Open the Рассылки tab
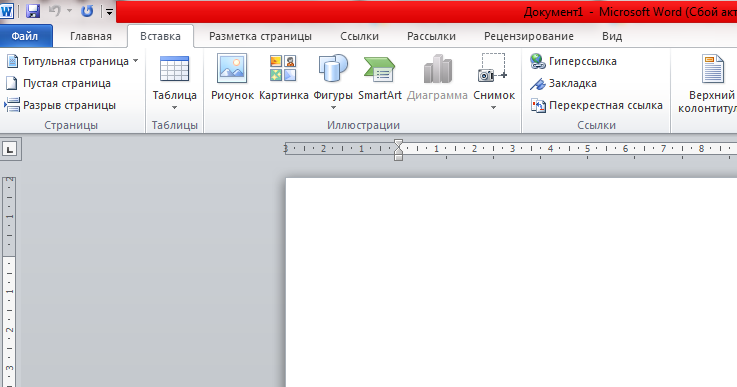Screen dimensions: 737x387 tap(431, 36)
